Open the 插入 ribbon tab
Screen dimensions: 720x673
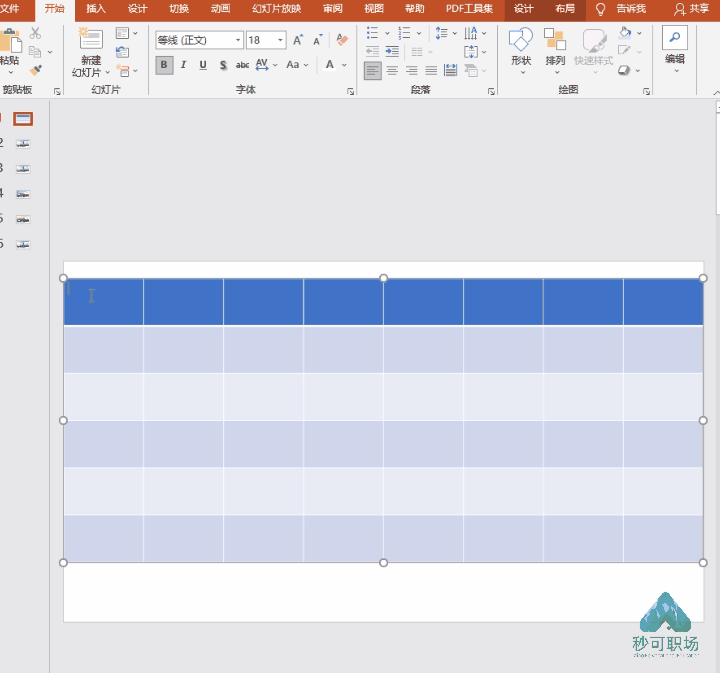click(96, 9)
